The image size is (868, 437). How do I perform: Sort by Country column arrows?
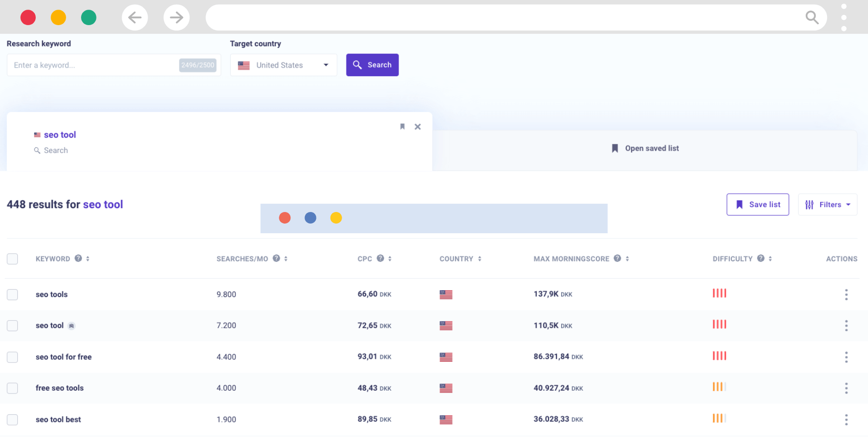pos(480,259)
